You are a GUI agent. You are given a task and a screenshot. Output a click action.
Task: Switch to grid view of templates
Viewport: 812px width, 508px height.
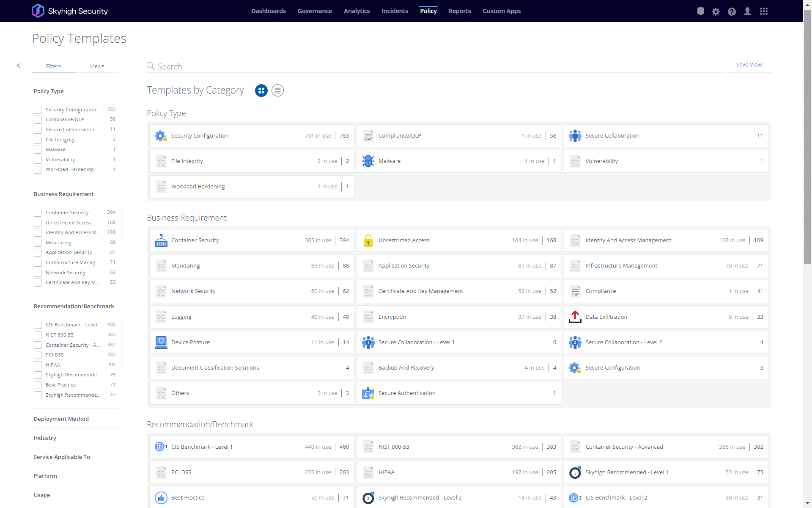[261, 91]
